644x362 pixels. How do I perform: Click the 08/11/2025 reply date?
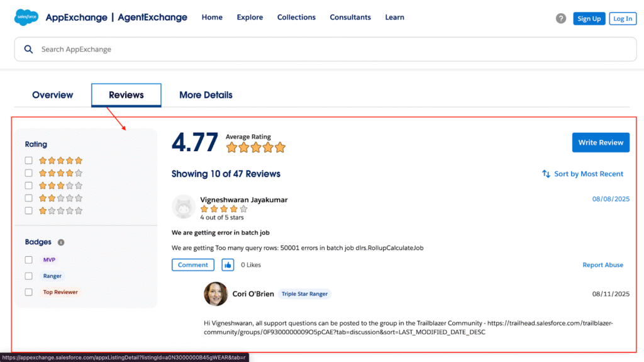[x=611, y=294]
